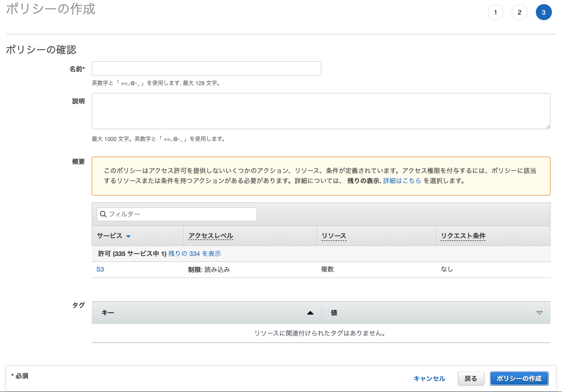Viewport: 562px width, 392px height.
Task: Click the 値 tag column header
Action: pos(334,313)
